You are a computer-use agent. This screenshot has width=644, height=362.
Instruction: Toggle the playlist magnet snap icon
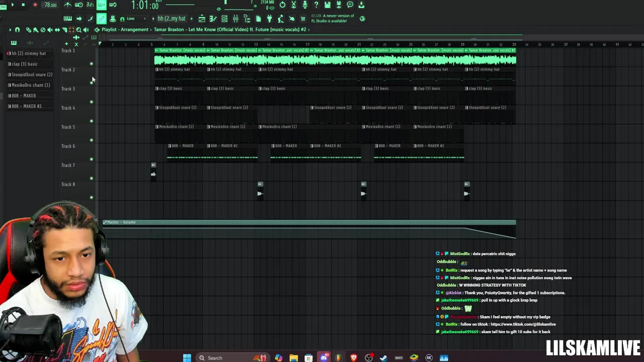pos(17,30)
